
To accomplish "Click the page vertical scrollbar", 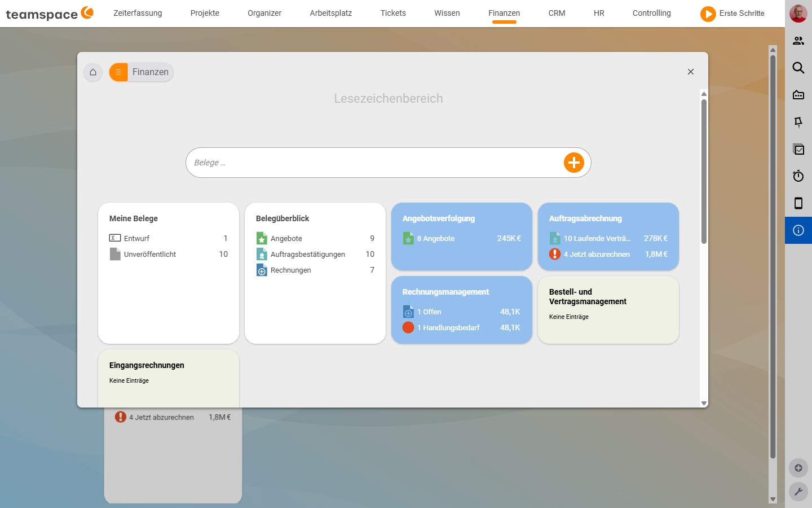I will pyautogui.click(x=773, y=257).
